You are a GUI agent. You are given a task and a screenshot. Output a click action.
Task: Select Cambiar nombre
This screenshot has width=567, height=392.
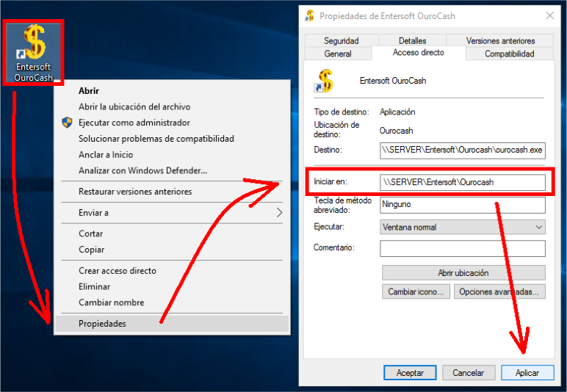coord(173,302)
